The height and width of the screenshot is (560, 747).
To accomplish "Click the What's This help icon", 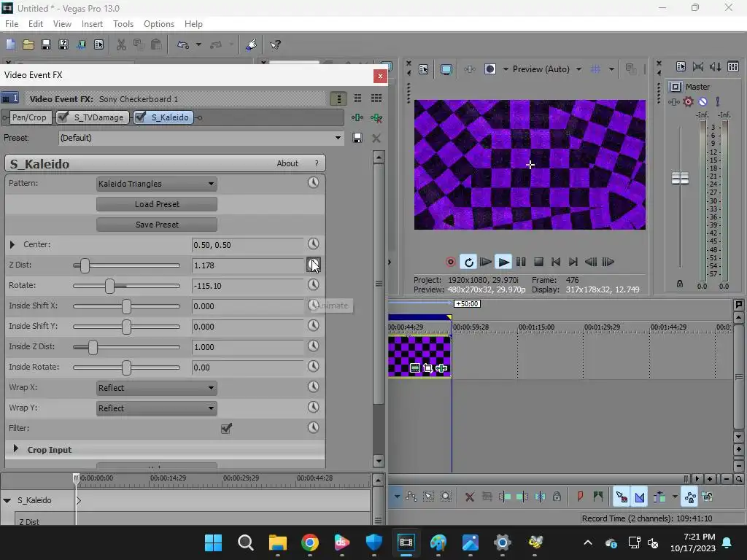I will pyautogui.click(x=275, y=44).
